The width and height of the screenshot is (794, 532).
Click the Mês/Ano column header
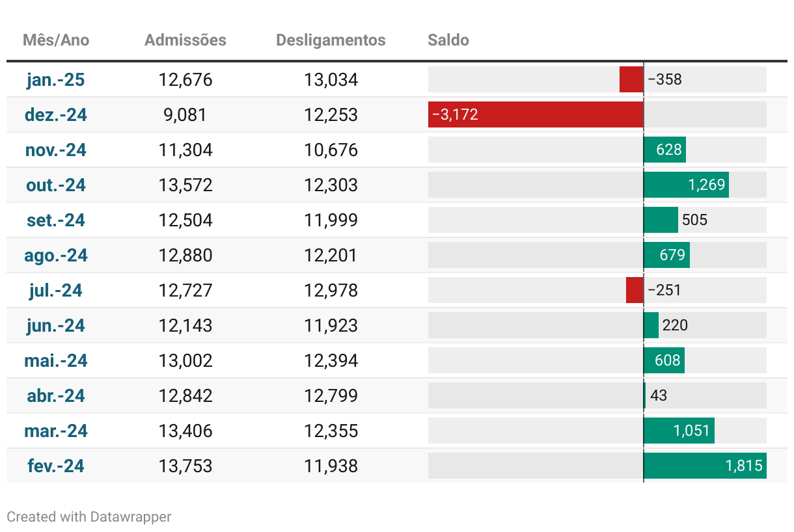pyautogui.click(x=56, y=40)
